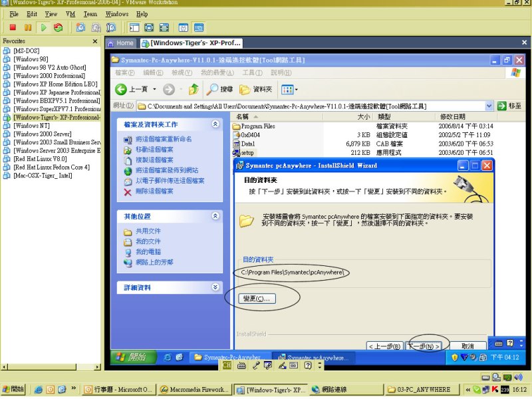Screen dimensions: 532x399
Task: Open the Windows menu in VMware
Action: click(117, 14)
